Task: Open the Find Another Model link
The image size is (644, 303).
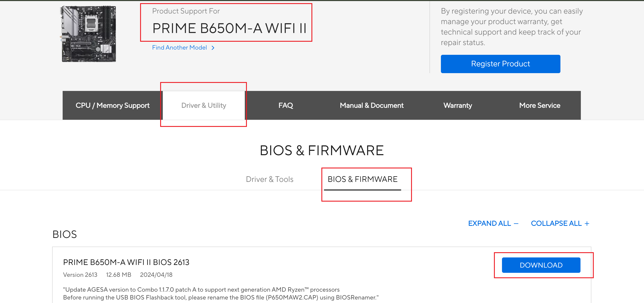Action: pyautogui.click(x=179, y=47)
